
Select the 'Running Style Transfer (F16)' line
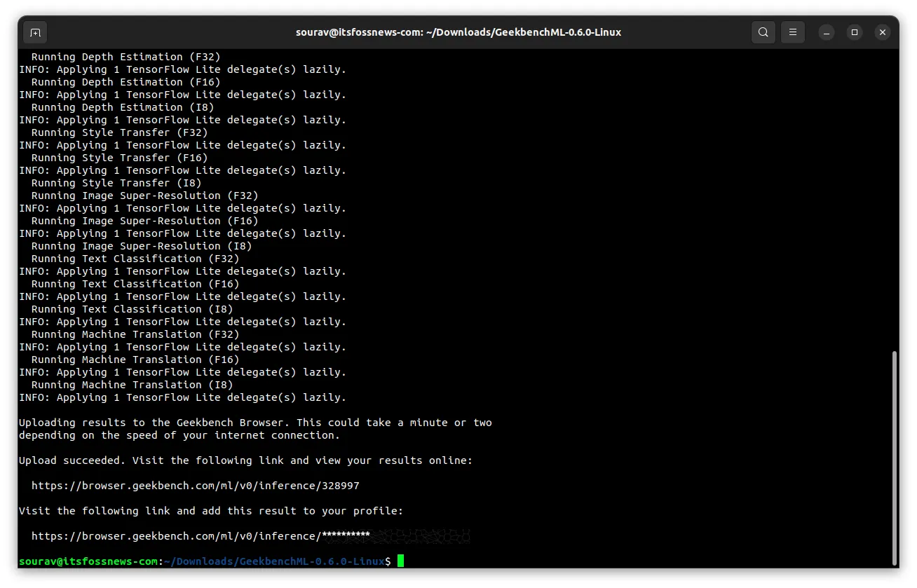120,158
